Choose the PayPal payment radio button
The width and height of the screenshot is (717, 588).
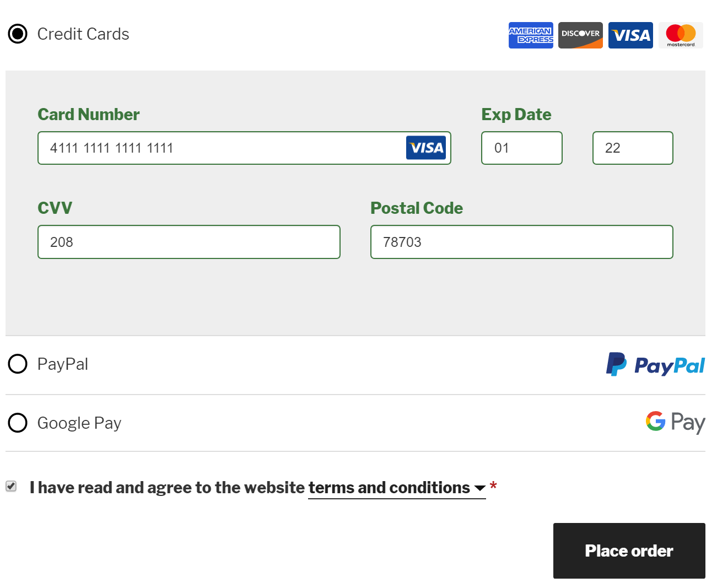[x=18, y=364]
